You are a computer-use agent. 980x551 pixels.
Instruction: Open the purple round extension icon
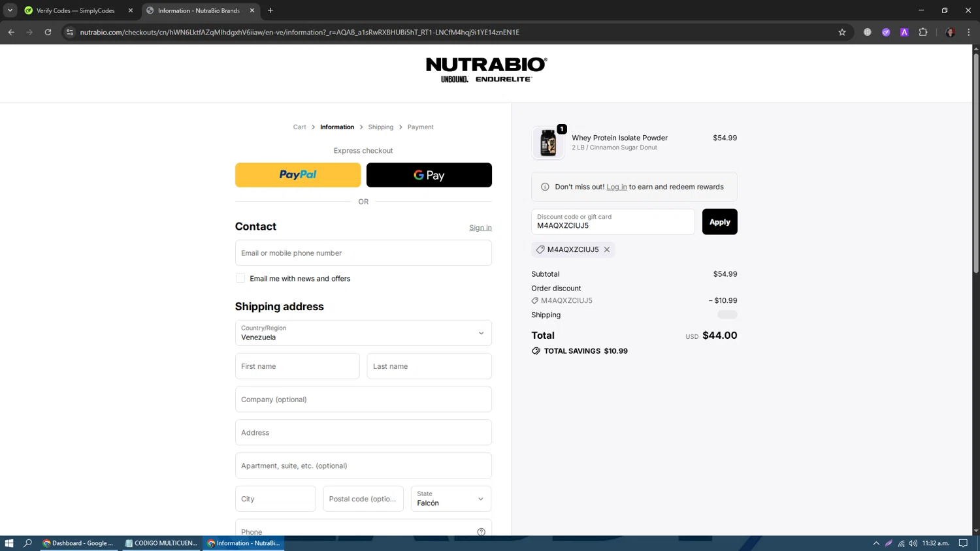(x=886, y=32)
